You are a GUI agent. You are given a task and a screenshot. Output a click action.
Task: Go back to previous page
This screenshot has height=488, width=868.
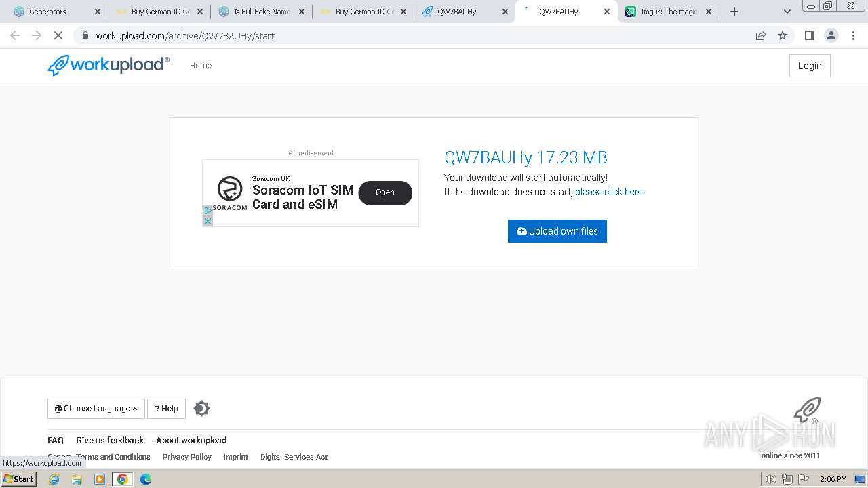15,35
